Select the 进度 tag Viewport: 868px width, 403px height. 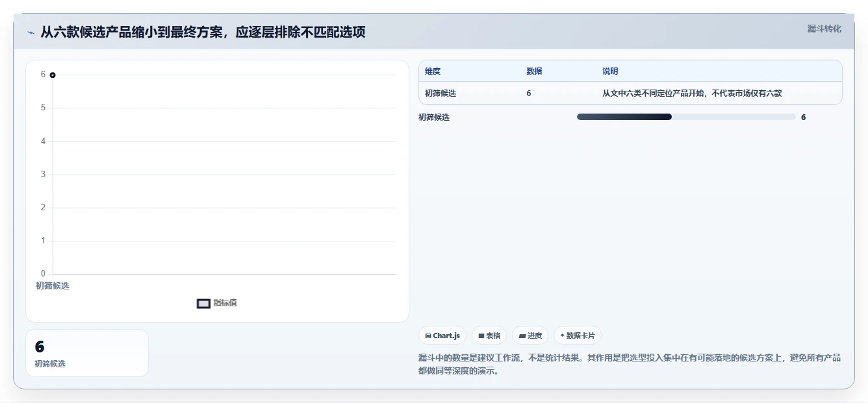[x=530, y=336]
